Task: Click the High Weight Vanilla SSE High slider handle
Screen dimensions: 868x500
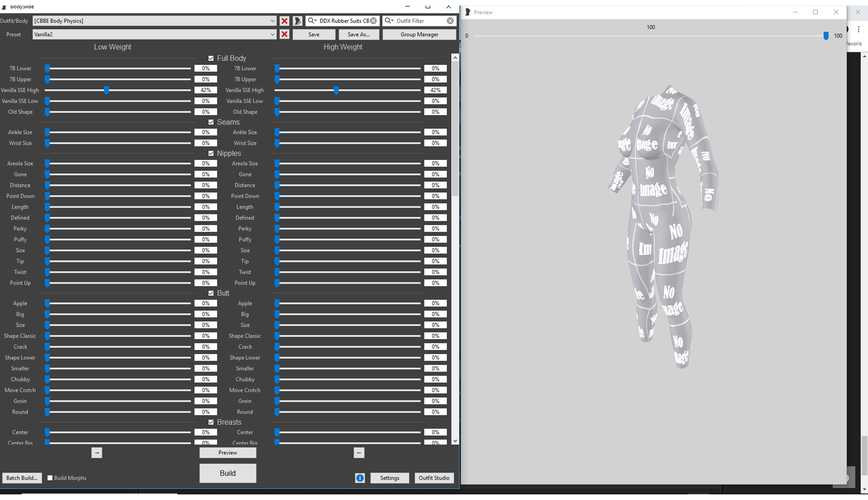Action: coord(336,90)
